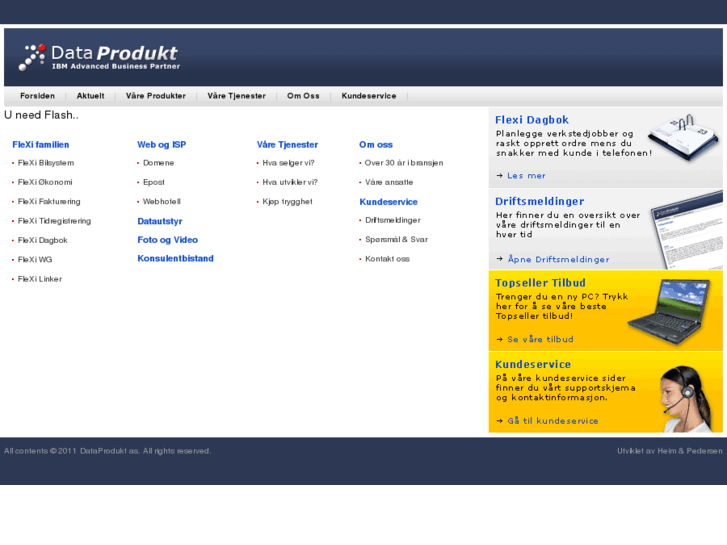Click Åpne Driftsmeldinger link
The height and width of the screenshot is (545, 727).
pos(558,259)
